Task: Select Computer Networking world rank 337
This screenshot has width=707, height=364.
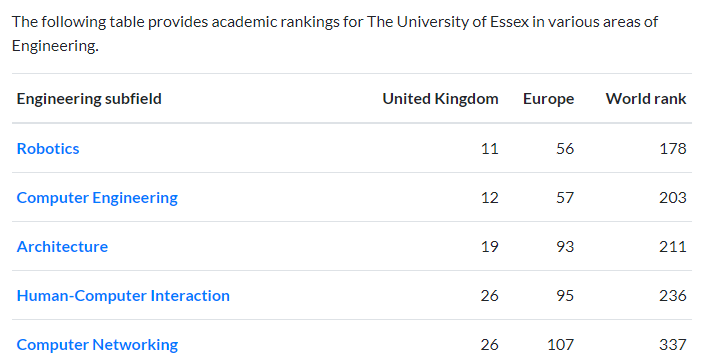Action: (673, 345)
